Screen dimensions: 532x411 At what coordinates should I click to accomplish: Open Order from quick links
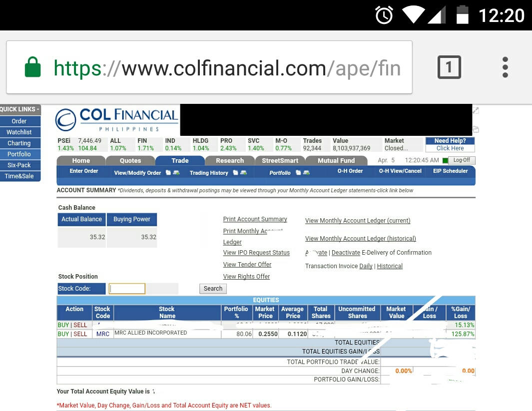click(x=20, y=121)
